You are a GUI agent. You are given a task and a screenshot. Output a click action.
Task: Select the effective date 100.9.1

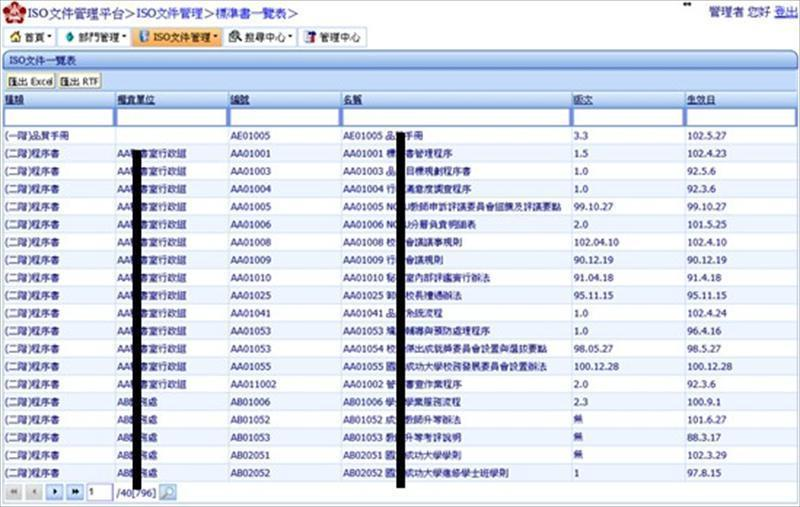704,402
